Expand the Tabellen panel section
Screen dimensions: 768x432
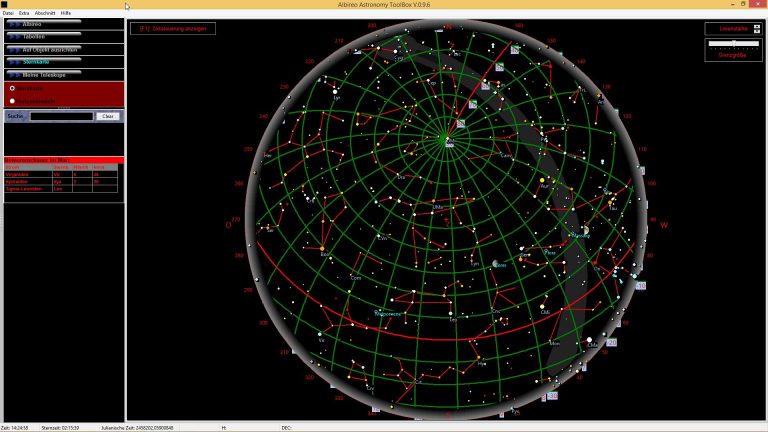pos(64,37)
